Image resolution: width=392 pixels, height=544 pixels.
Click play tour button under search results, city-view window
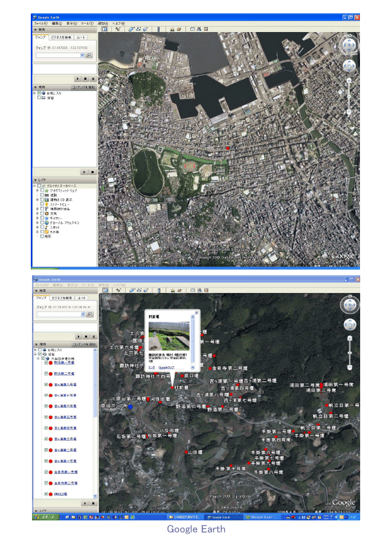point(78,79)
